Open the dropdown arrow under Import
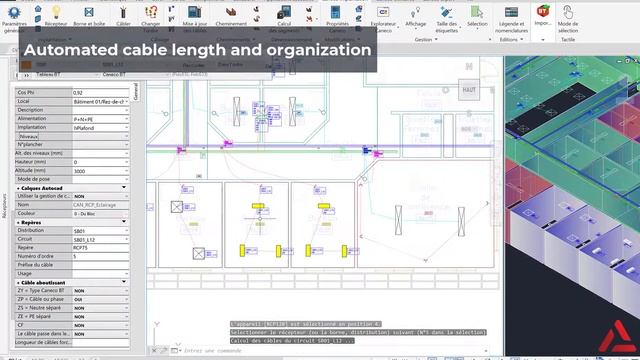This screenshot has width=640, height=360. click(x=543, y=40)
